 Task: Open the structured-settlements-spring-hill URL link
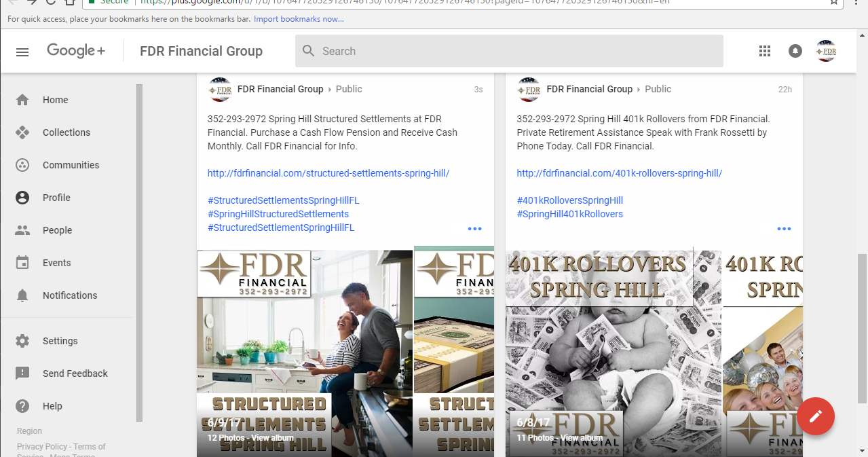click(328, 173)
